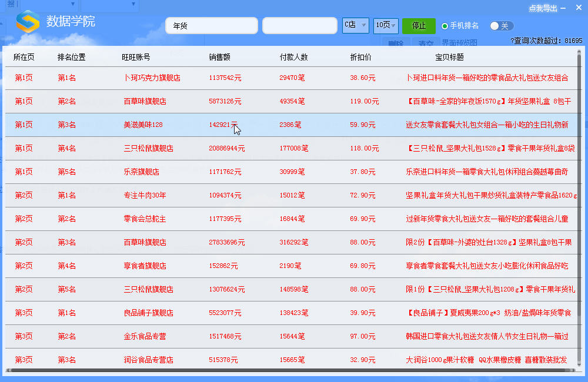Click the payer count 316292笔
The image size is (588, 382).
[293, 242]
